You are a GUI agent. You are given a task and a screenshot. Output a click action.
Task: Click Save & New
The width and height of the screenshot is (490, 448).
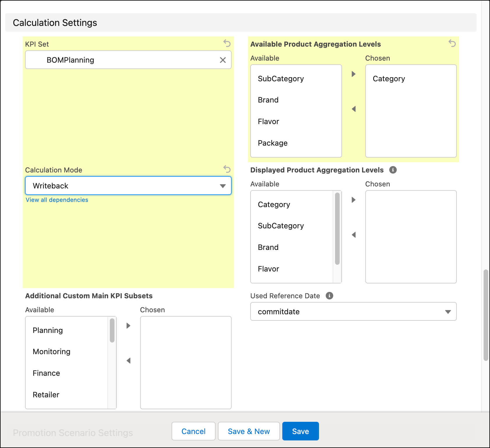[x=249, y=431]
